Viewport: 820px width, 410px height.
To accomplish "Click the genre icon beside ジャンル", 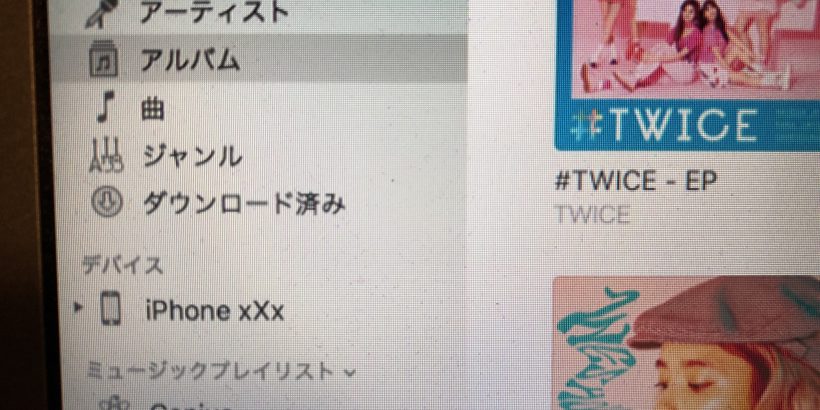I will tap(106, 154).
